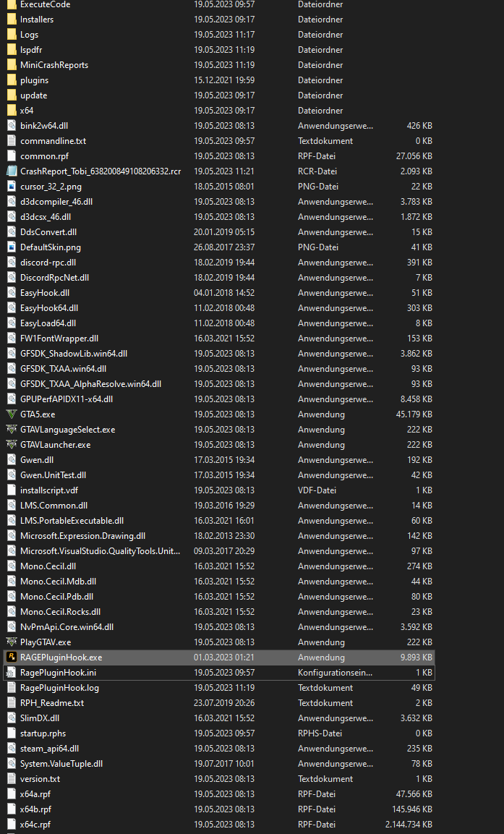This screenshot has width=504, height=834.
Task: Click the plugins folder icon
Action: tap(12, 80)
